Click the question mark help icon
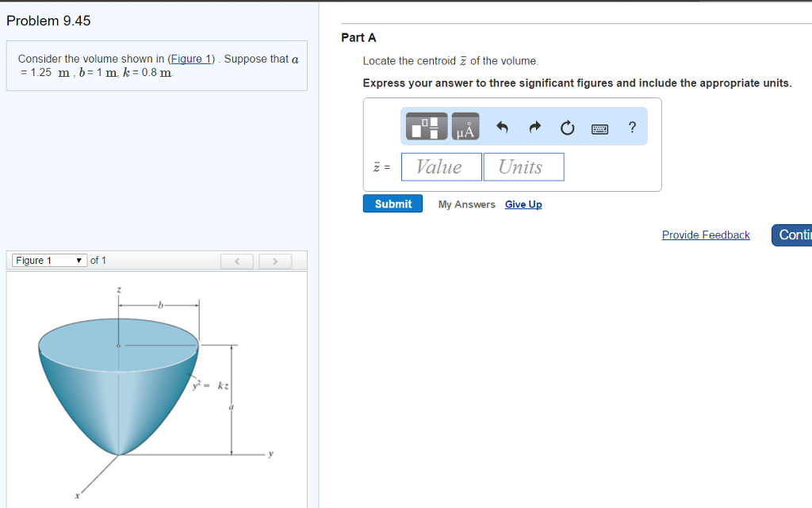The height and width of the screenshot is (508, 812). click(631, 126)
